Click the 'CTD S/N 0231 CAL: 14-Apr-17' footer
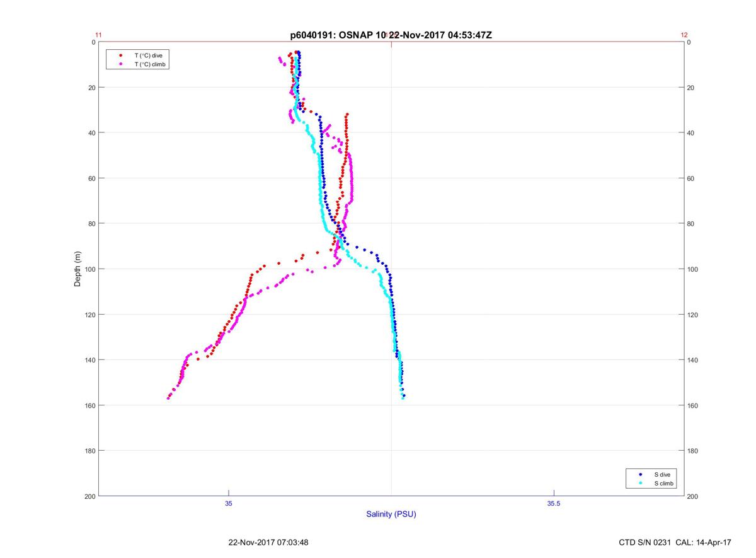Viewport: 756px width, 558px height. [x=675, y=542]
